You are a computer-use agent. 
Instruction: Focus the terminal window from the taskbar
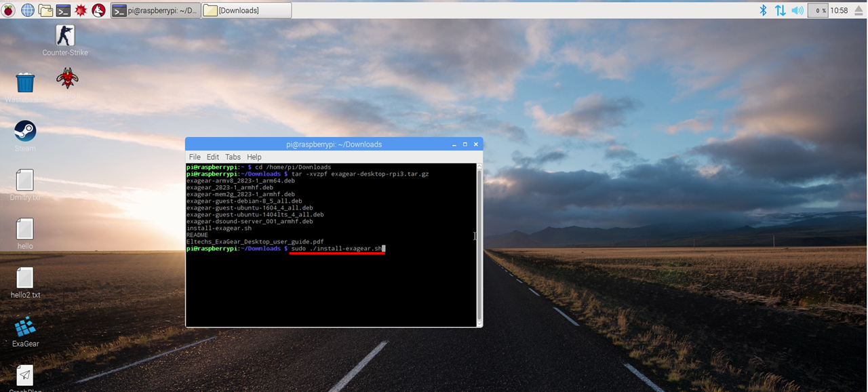154,9
